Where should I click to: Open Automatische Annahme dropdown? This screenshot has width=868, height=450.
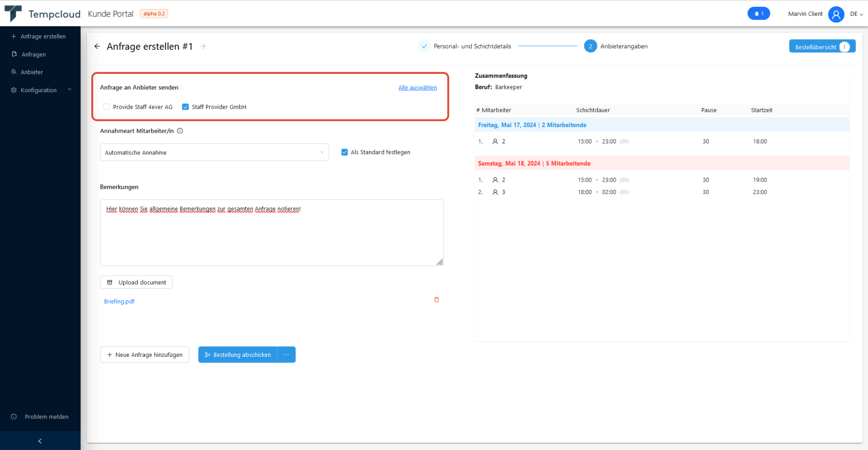coord(214,153)
